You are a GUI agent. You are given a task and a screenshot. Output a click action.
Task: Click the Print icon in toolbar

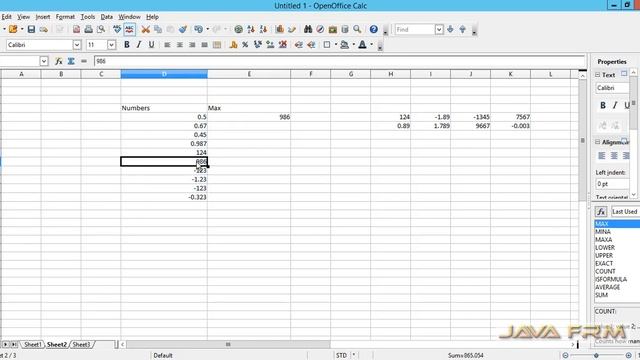89,29
